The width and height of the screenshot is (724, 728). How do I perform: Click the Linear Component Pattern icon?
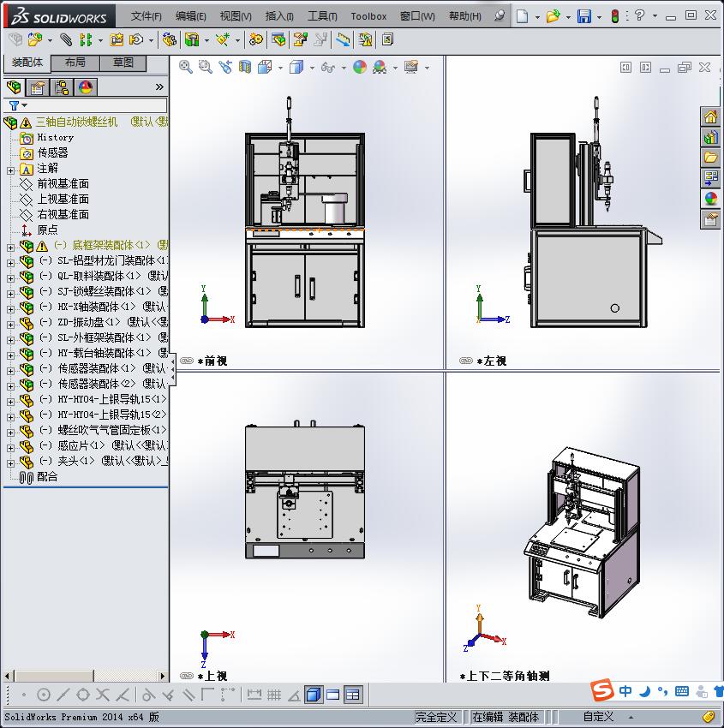coord(86,40)
